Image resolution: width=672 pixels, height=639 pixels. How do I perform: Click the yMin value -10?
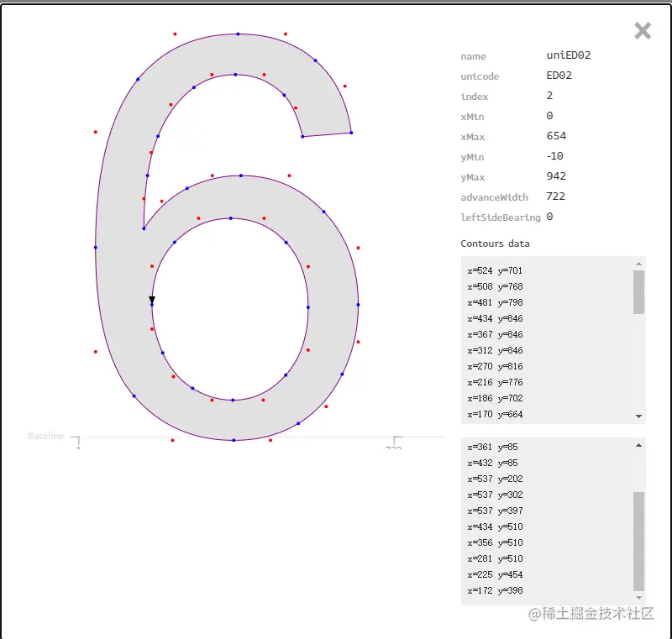tap(555, 156)
